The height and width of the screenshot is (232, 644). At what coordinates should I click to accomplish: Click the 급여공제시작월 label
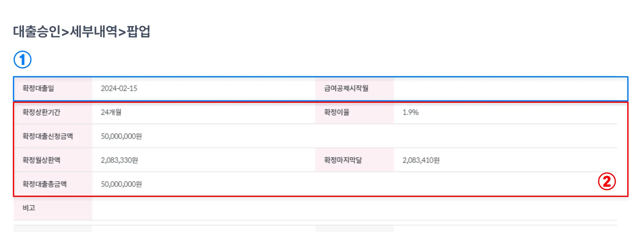[346, 88]
